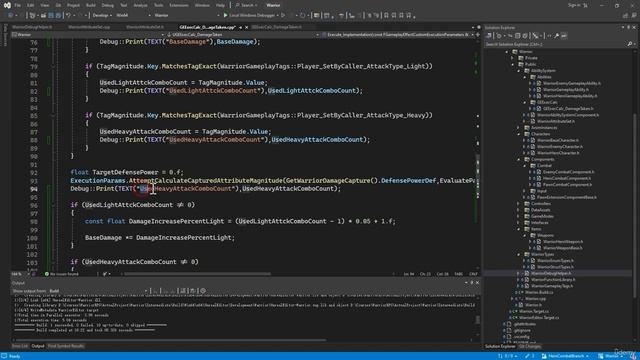Select WarriorAttributeSet.h in Solution Explorer
The width and height of the screenshot is (640, 360).
[556, 121]
